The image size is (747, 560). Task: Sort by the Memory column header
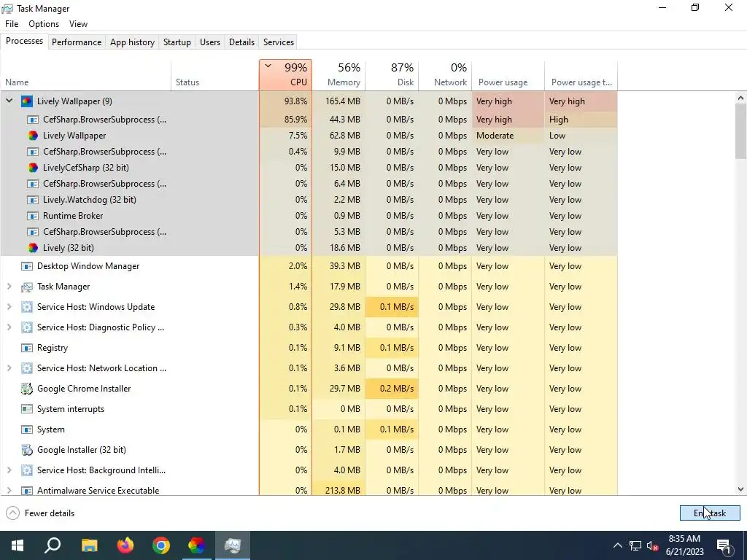(338, 75)
